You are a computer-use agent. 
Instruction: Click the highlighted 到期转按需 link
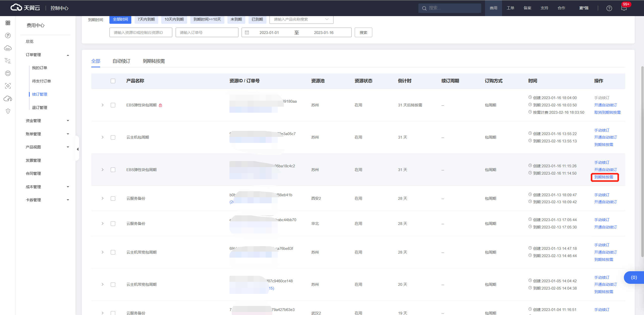603,177
